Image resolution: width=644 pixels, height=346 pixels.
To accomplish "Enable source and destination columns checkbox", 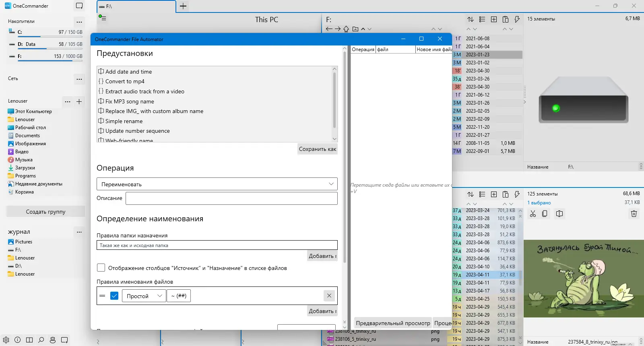I will pos(101,268).
